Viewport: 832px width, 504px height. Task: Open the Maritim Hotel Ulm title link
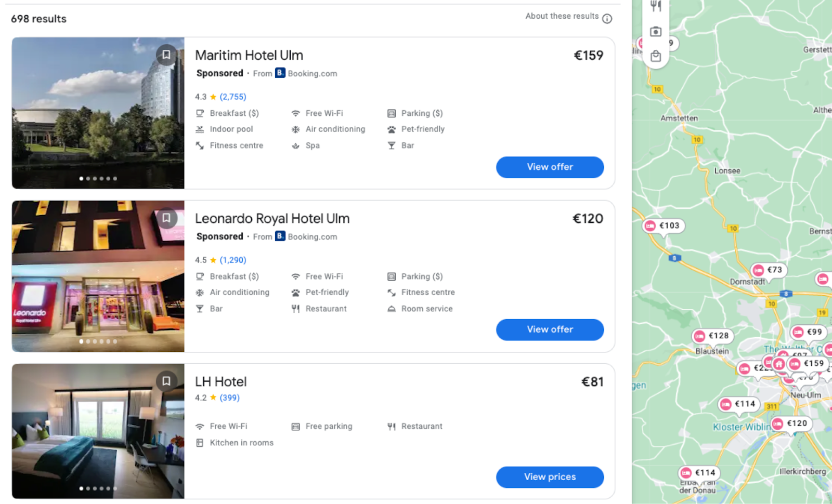(249, 55)
